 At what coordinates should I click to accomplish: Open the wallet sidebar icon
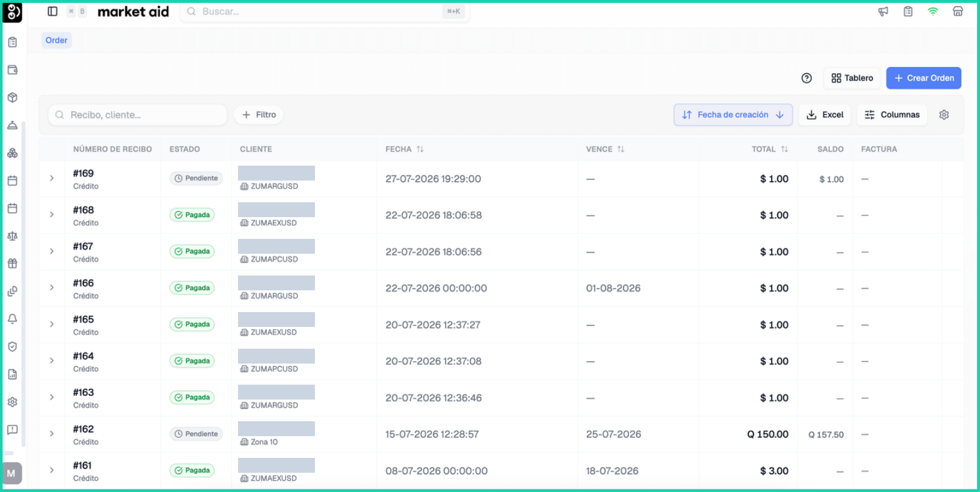pos(12,69)
